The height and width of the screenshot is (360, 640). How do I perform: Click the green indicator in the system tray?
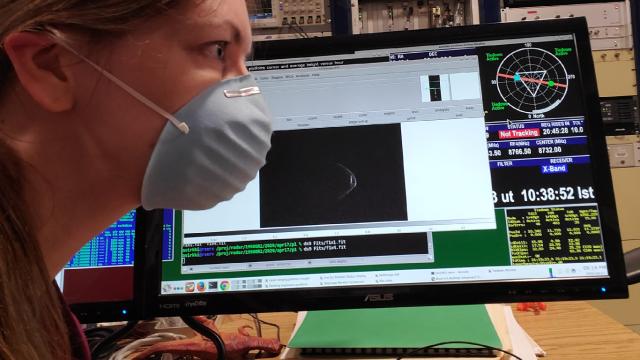(551, 273)
